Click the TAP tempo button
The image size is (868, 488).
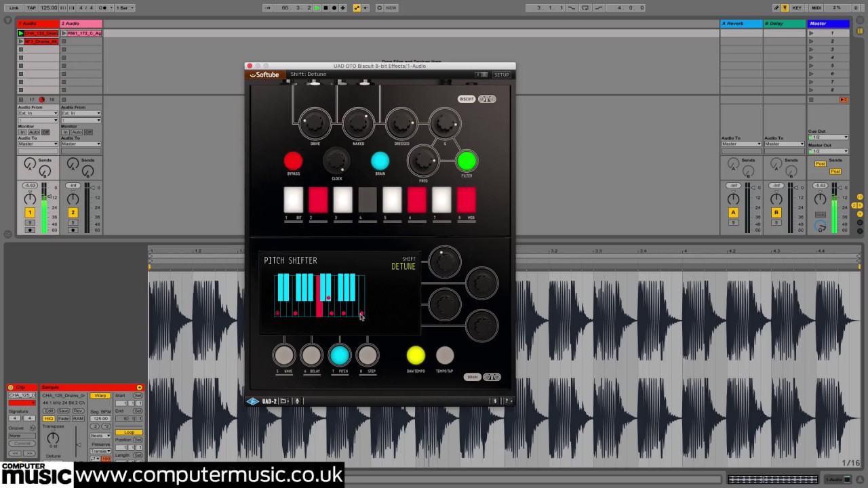pos(31,8)
